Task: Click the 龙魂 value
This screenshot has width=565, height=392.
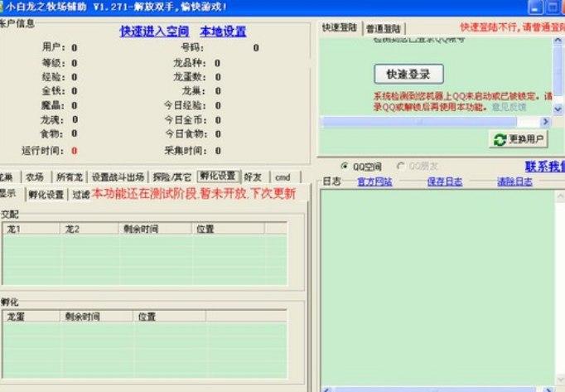Action: (x=75, y=119)
